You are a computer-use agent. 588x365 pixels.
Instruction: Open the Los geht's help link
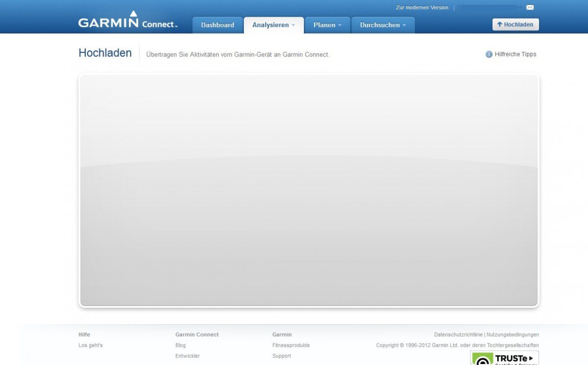point(91,345)
